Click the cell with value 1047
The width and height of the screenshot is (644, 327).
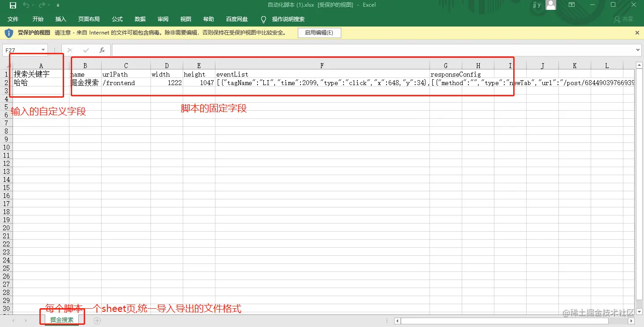199,82
